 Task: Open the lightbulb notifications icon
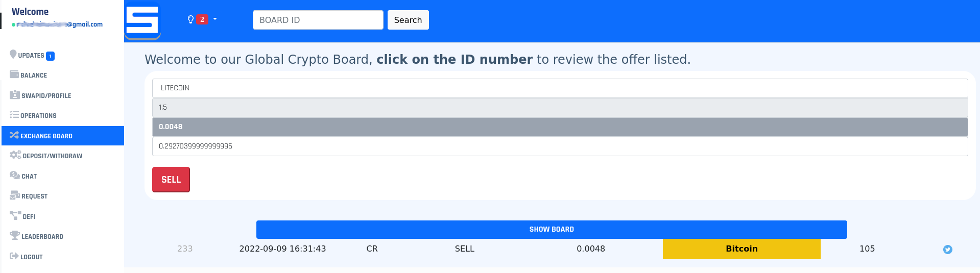[190, 19]
